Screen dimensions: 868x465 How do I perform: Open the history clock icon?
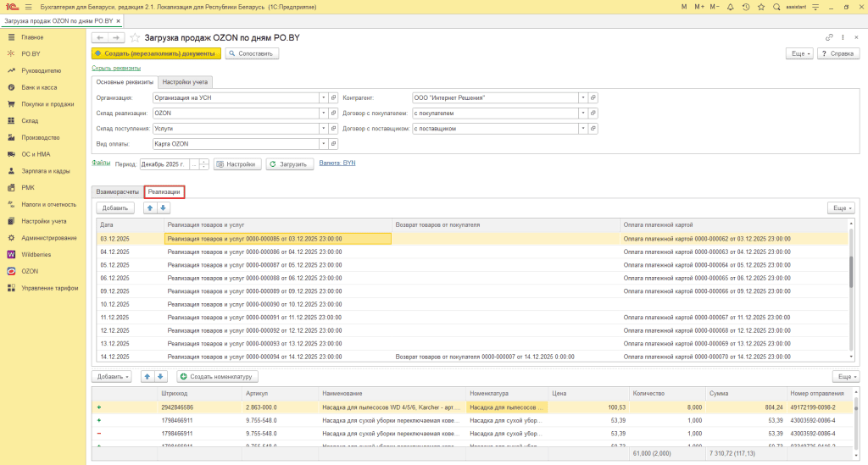click(746, 7)
